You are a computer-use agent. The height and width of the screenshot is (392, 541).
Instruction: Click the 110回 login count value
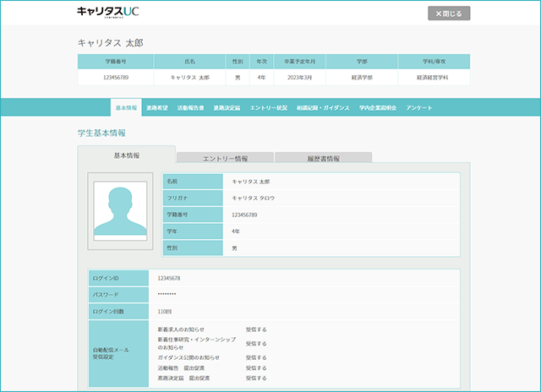165,312
